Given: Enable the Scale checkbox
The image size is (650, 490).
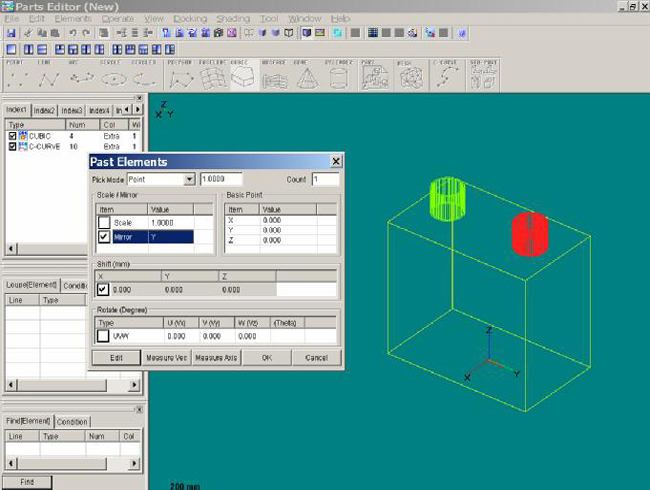Looking at the screenshot, I should click(x=103, y=222).
